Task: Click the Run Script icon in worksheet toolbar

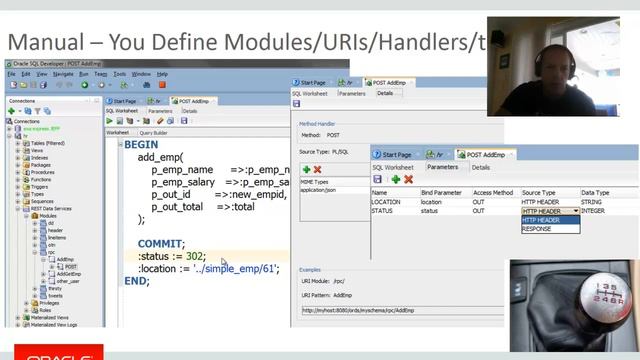Action: 120,121
